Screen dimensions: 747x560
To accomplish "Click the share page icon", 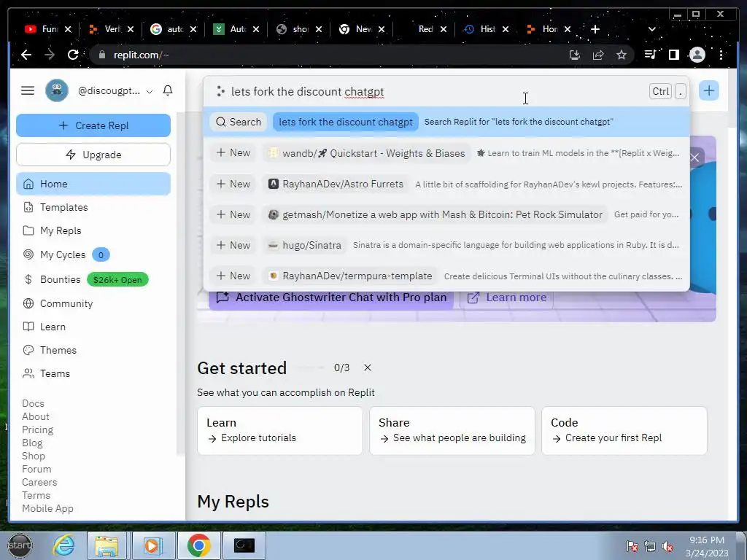I will click(x=598, y=55).
